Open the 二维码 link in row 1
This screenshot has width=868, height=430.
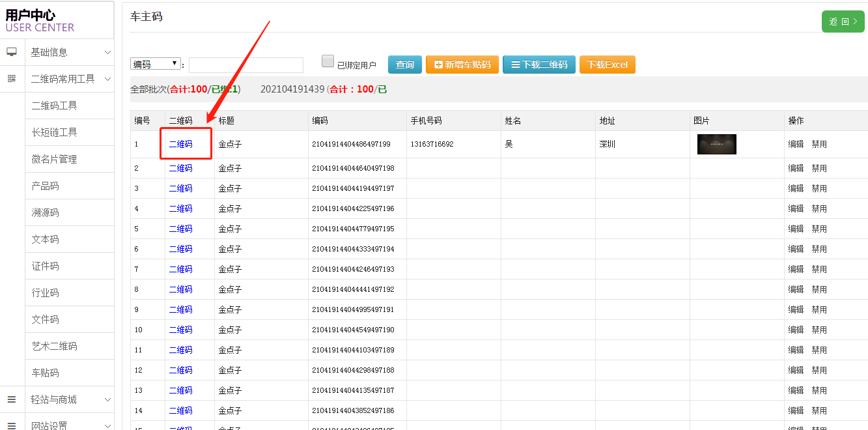point(180,144)
